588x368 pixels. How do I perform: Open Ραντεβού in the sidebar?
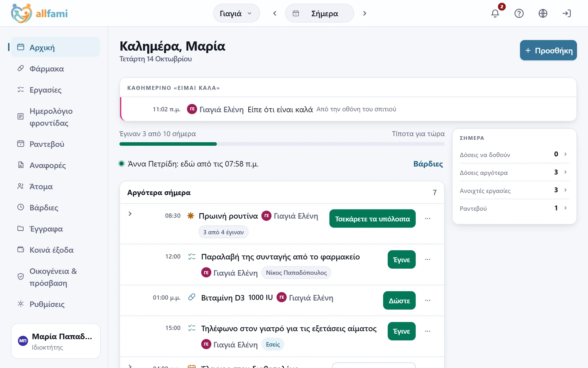pyautogui.click(x=55, y=144)
